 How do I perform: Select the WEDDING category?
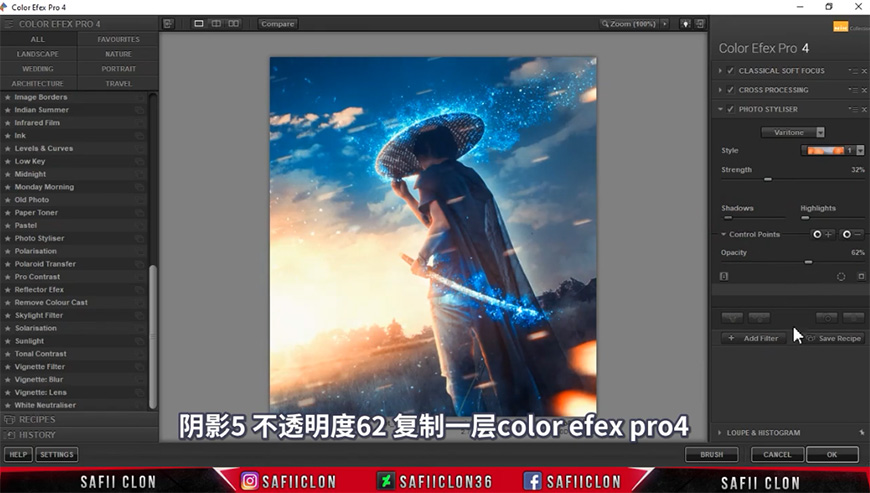(38, 69)
